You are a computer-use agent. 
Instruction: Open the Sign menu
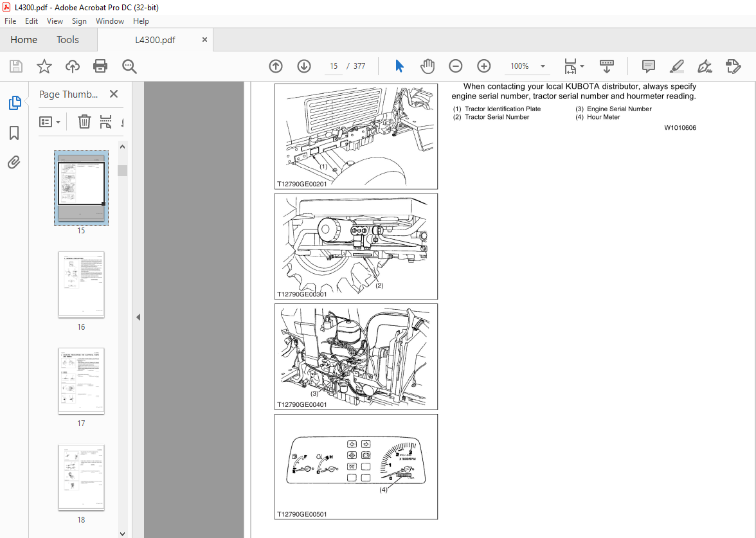79,21
